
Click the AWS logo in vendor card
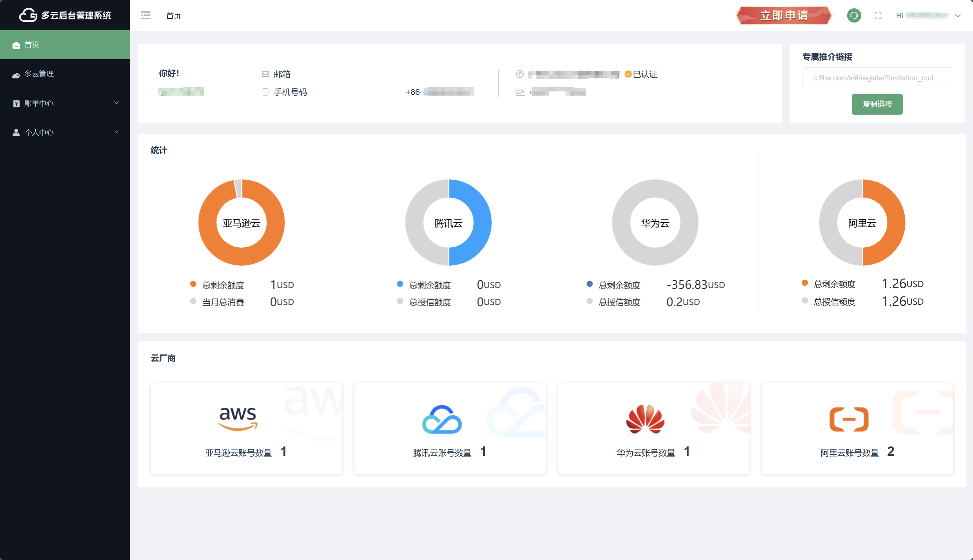tap(238, 418)
